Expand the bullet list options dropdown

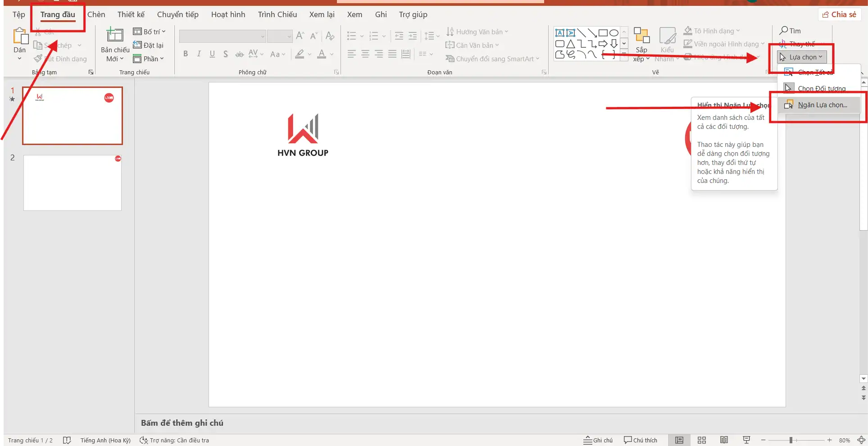coord(362,36)
